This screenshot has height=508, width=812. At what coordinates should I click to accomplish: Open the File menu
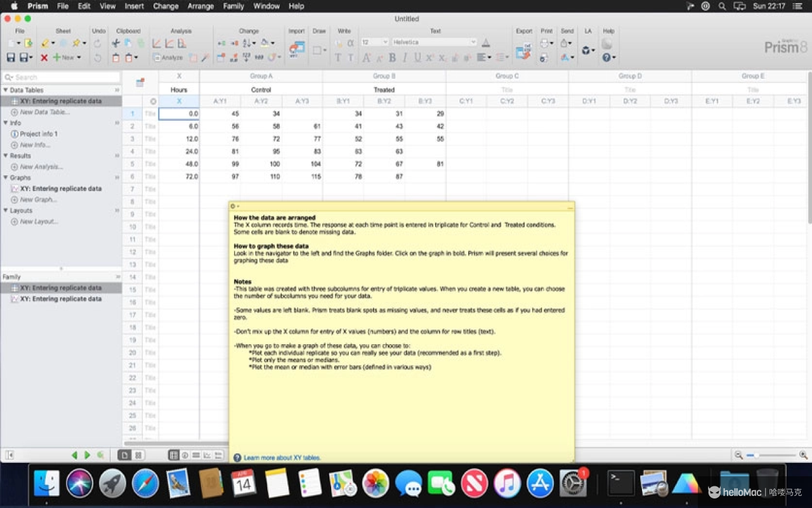pos(63,6)
